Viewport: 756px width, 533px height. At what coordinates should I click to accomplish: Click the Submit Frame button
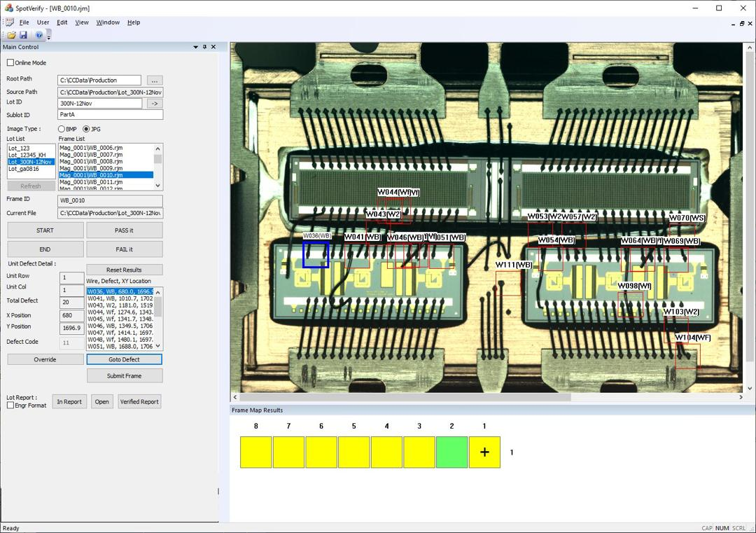pos(125,375)
